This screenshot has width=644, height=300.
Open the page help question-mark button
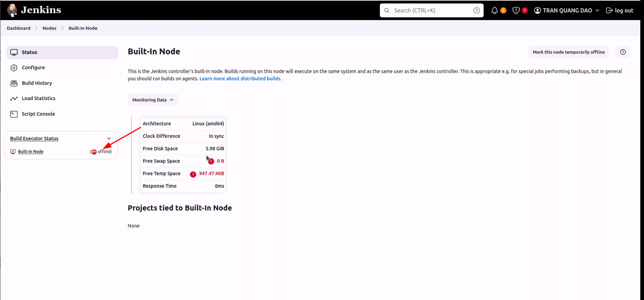(x=623, y=52)
